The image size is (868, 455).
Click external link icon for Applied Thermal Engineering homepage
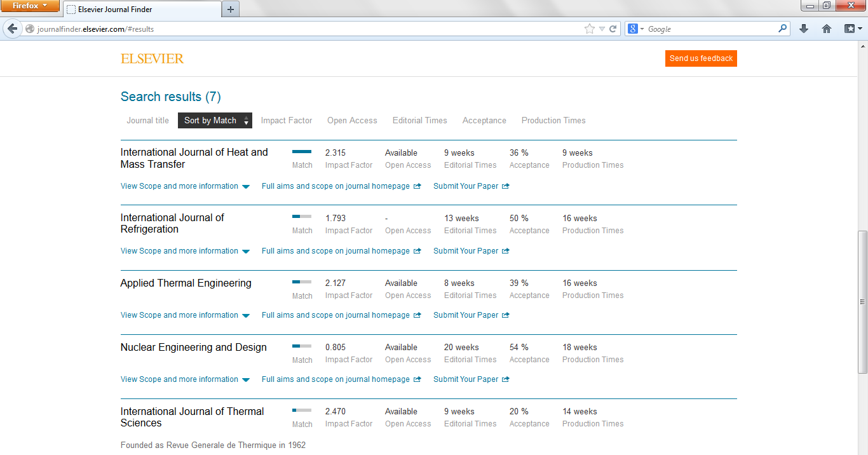[x=417, y=315]
